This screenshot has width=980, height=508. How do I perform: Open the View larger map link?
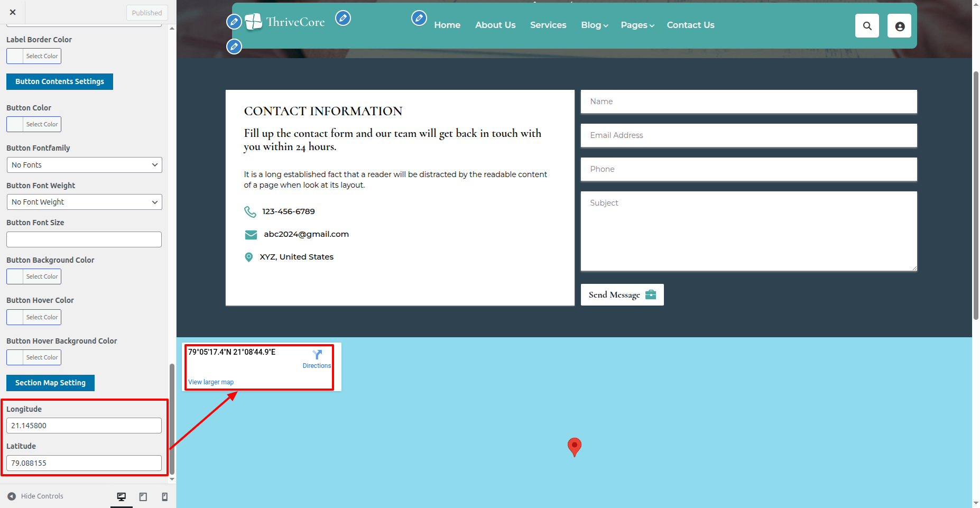click(x=211, y=382)
